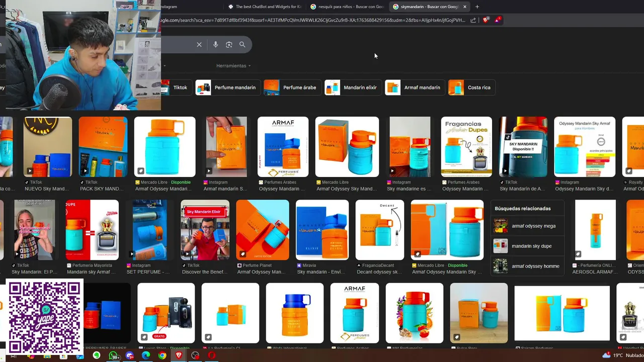The height and width of the screenshot is (362, 644).
Task: Switch to The best ChatBot and Widgets tab
Action: [x=265, y=7]
